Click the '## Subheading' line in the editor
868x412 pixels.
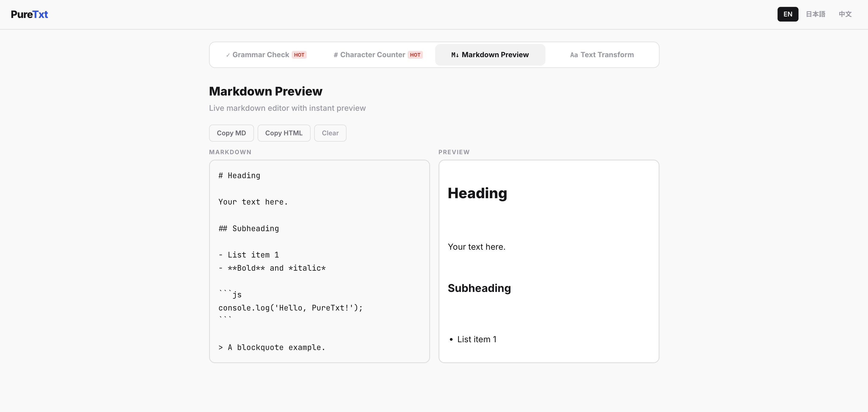[x=249, y=228]
